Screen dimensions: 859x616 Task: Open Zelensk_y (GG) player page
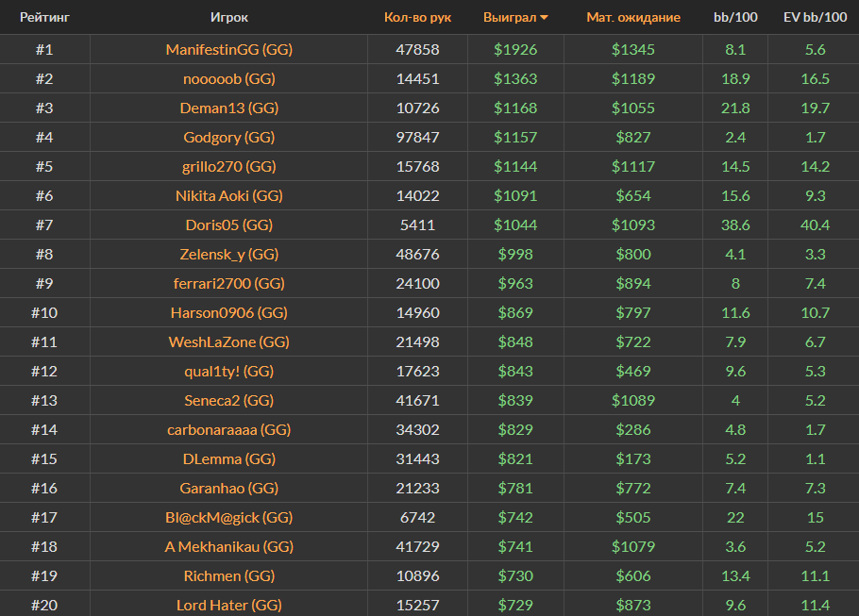coord(229,254)
